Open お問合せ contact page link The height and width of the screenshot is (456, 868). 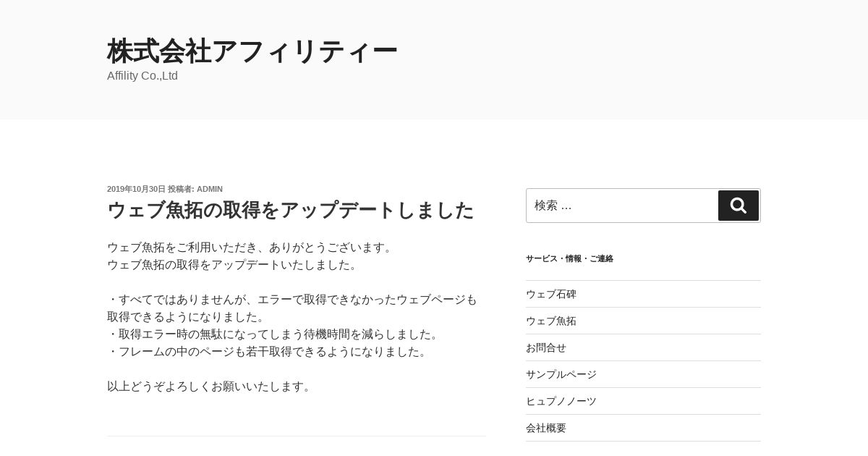546,347
